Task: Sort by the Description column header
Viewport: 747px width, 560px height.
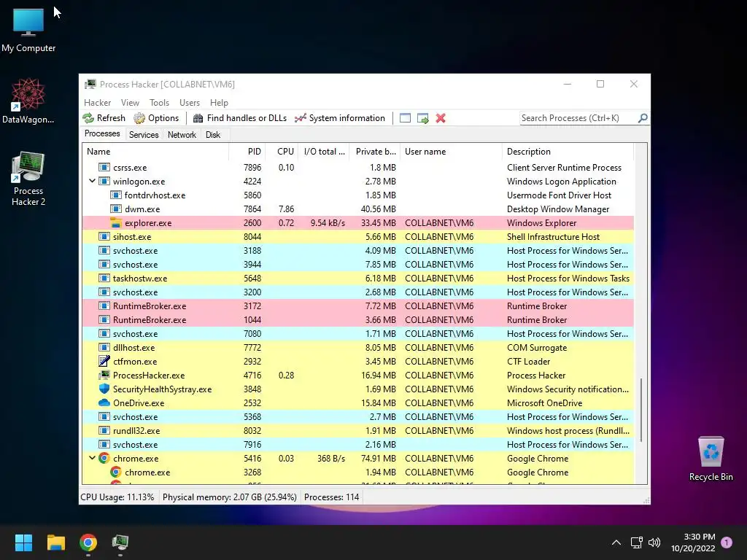Action: point(568,152)
